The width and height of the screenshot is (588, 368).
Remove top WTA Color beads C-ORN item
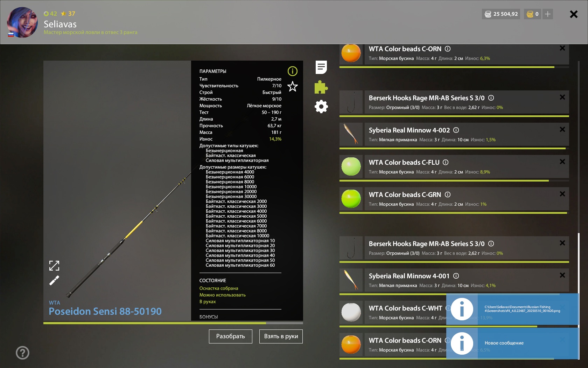[562, 48]
